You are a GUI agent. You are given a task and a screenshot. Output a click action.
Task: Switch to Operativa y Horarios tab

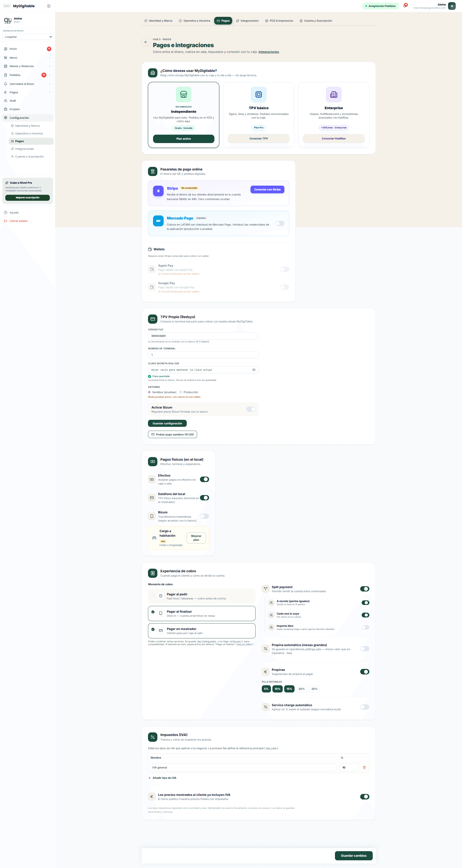coord(195,21)
